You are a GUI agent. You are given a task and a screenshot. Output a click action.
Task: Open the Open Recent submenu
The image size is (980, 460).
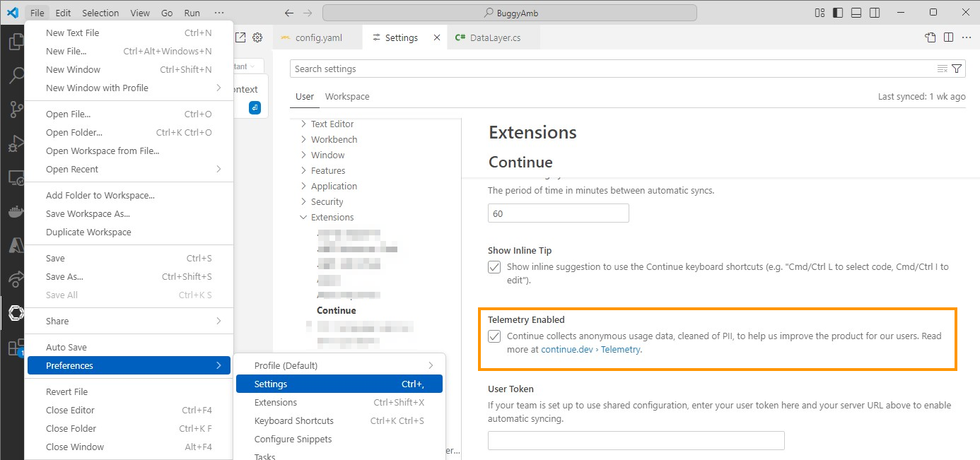[x=129, y=169]
